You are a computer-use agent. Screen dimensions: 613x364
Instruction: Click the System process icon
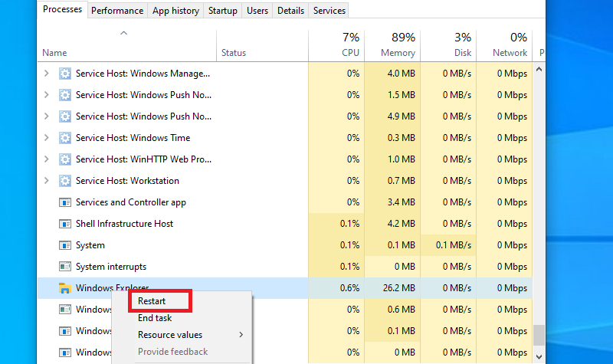tap(65, 245)
